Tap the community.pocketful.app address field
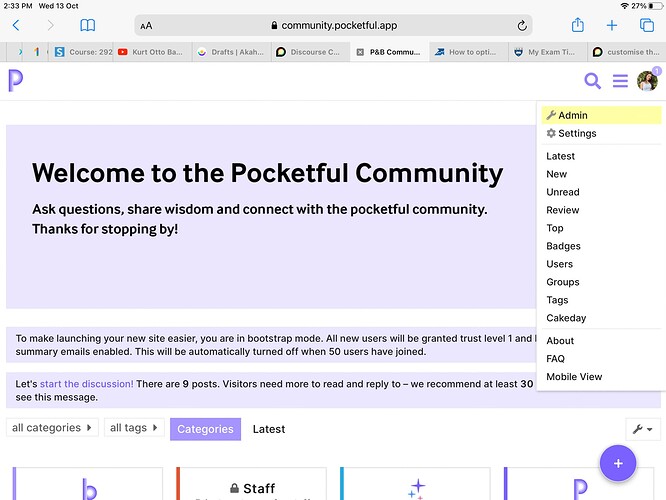This screenshot has width=666, height=500. (333, 25)
